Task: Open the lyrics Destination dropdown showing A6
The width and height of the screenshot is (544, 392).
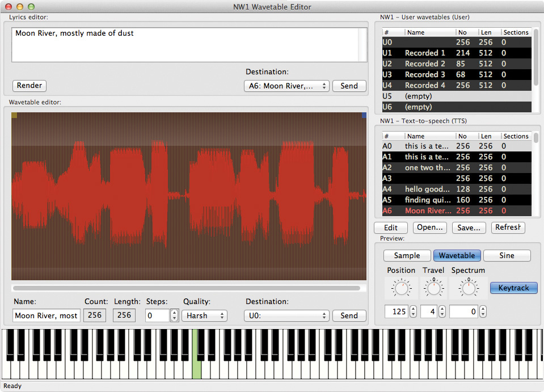Action: tap(286, 86)
